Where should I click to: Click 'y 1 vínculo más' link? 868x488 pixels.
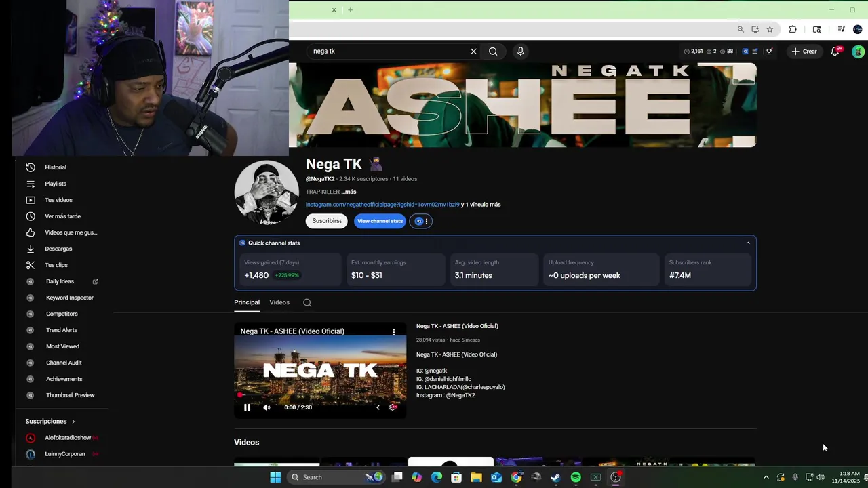pyautogui.click(x=481, y=205)
